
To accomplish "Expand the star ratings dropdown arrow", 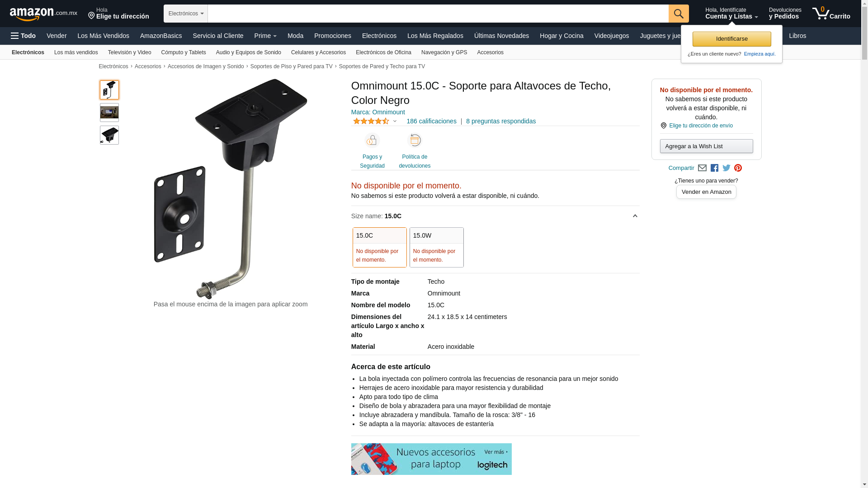I will pos(395,121).
